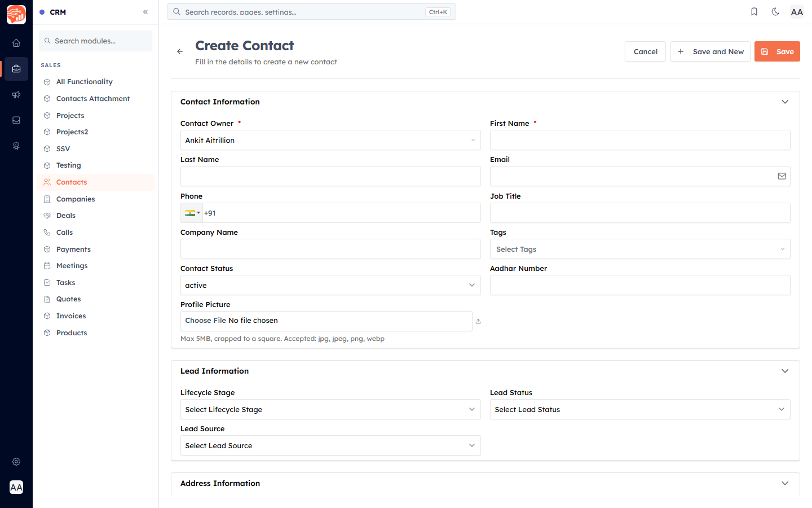Open the phone country flag selector
The height and width of the screenshot is (508, 812).
point(192,213)
